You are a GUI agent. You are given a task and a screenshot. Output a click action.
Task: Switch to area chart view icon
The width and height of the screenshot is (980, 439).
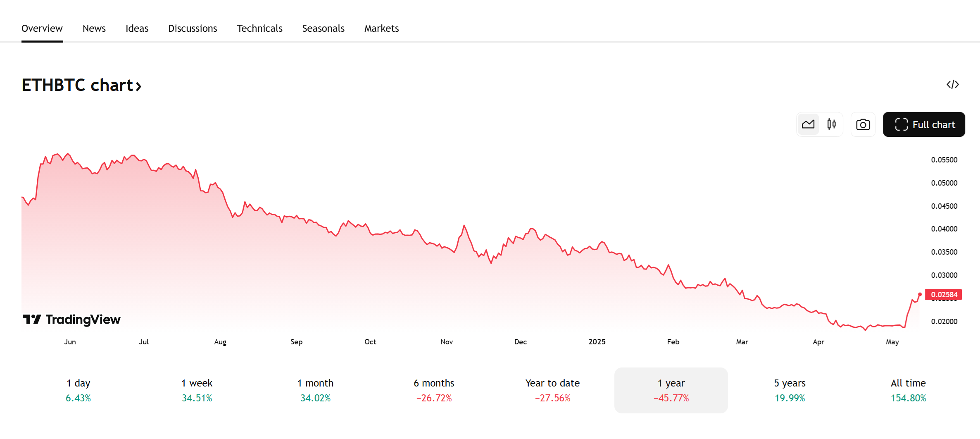click(808, 124)
